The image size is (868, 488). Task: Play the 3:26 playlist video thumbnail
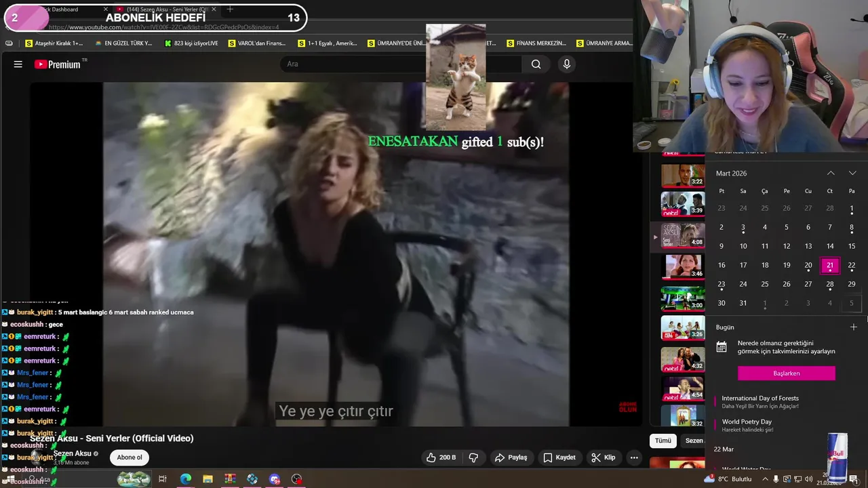(683, 328)
